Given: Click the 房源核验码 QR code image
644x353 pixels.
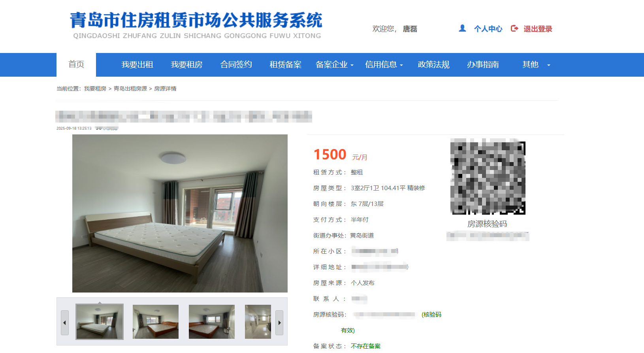Looking at the screenshot, I should [488, 176].
